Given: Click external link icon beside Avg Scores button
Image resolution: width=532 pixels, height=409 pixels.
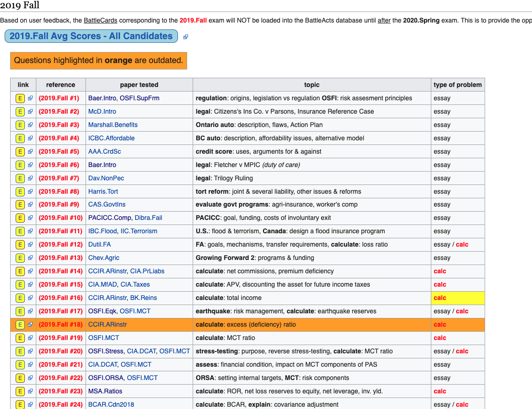Looking at the screenshot, I should pos(186,37).
